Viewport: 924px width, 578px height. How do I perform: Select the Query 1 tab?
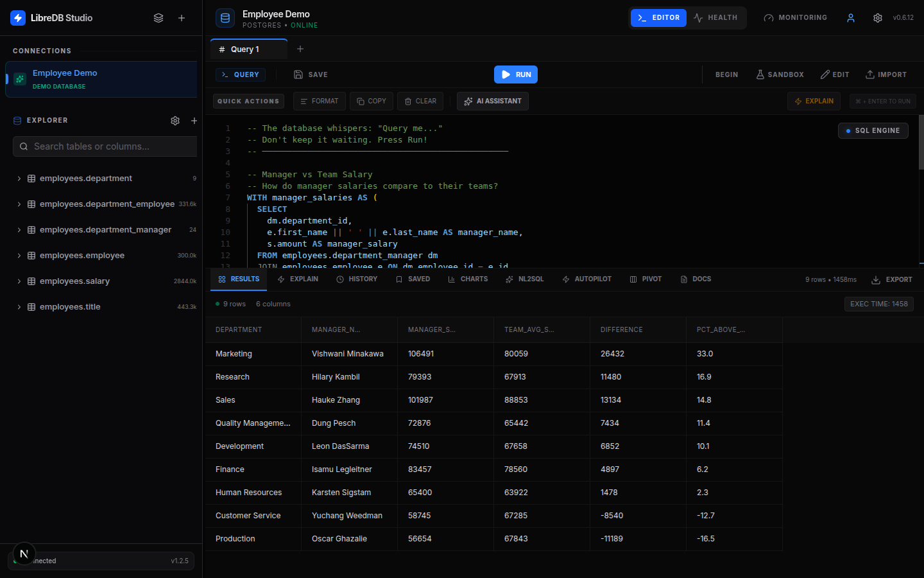pos(249,49)
